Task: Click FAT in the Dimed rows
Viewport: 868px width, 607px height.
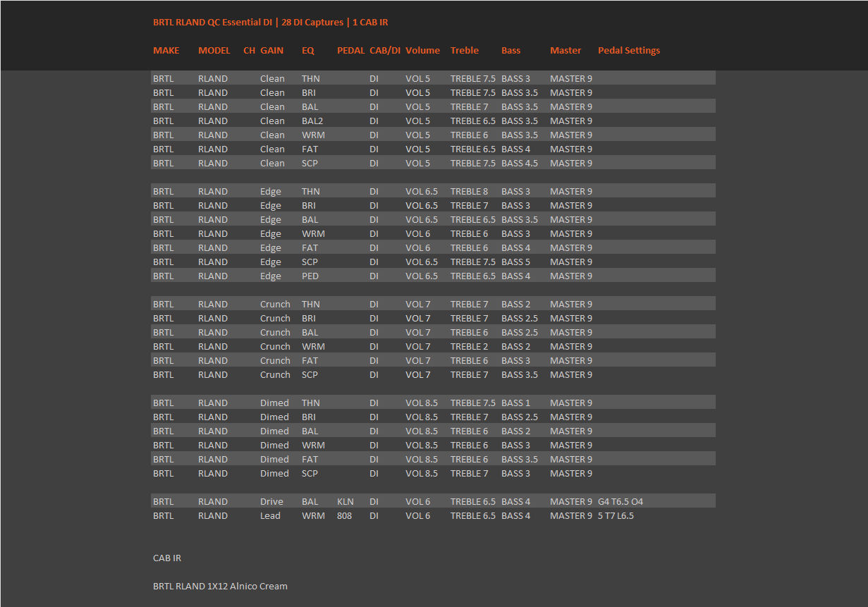Action: pos(310,459)
